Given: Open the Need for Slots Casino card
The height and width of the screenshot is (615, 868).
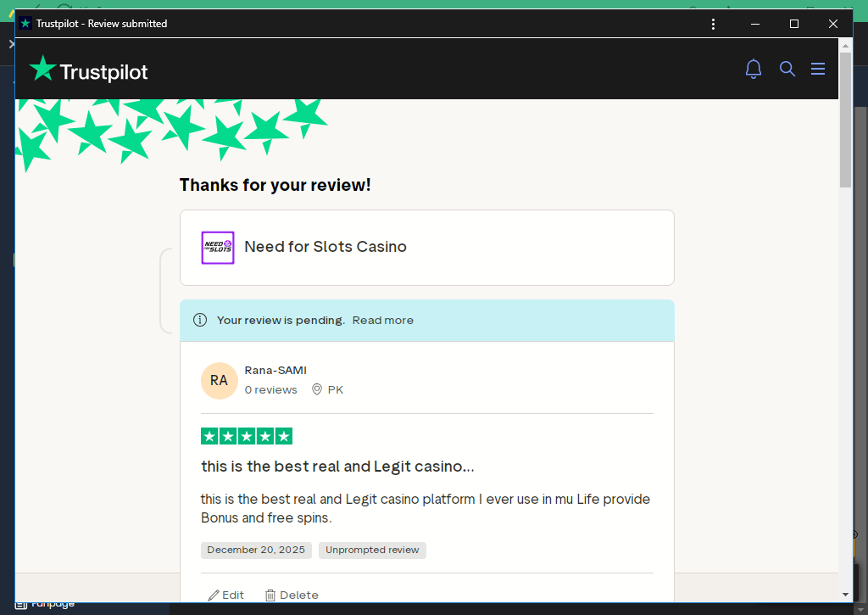Looking at the screenshot, I should coord(427,248).
